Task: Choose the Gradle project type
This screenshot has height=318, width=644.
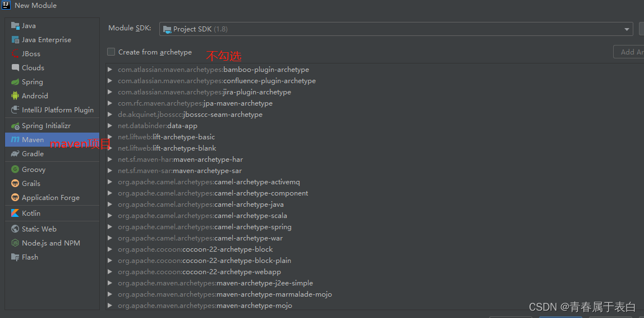Action: [x=52, y=154]
